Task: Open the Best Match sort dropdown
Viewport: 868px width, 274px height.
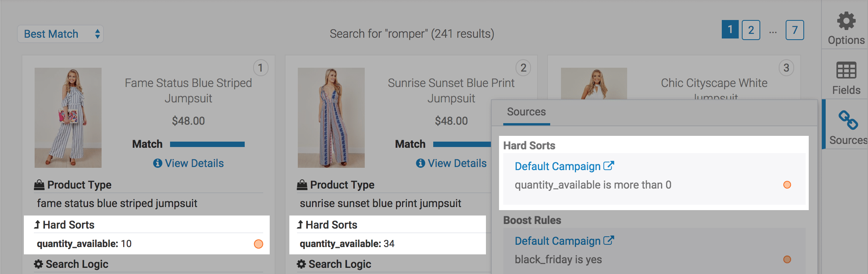Action: point(60,34)
